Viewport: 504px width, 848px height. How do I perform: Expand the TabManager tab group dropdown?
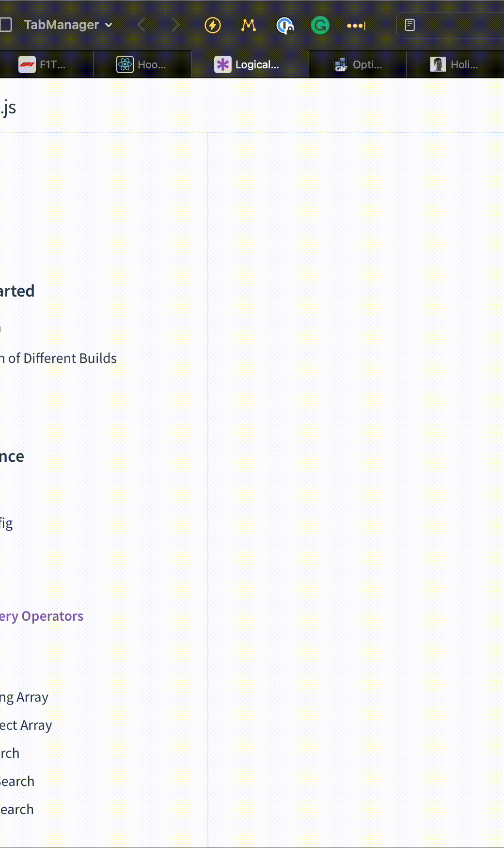tap(68, 25)
